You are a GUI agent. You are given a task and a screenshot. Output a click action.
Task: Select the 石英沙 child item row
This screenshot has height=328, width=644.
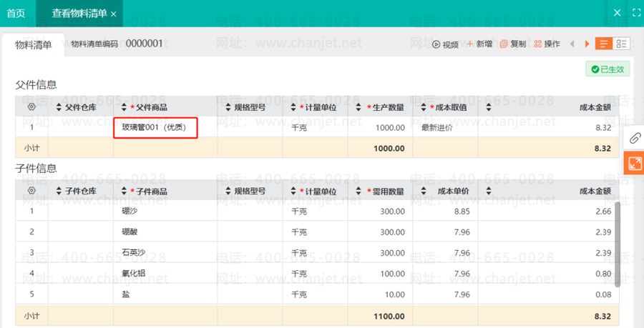point(317,253)
